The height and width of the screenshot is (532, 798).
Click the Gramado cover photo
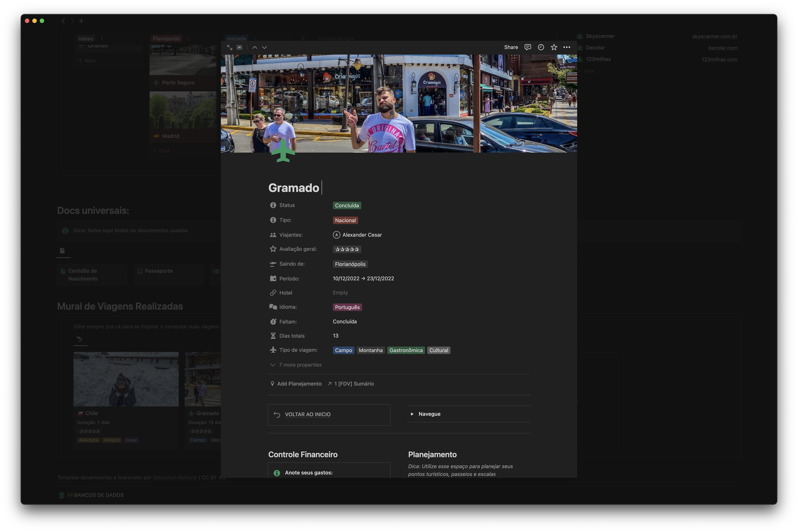click(399, 103)
